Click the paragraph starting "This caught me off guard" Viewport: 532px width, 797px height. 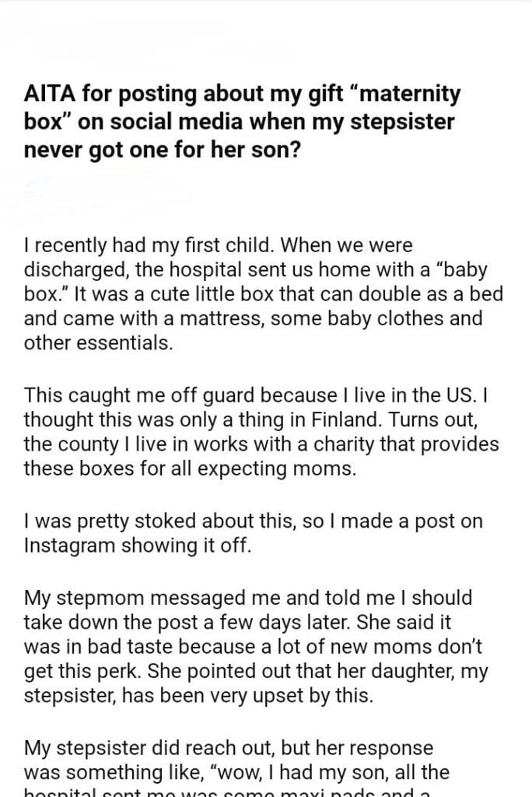click(x=261, y=432)
